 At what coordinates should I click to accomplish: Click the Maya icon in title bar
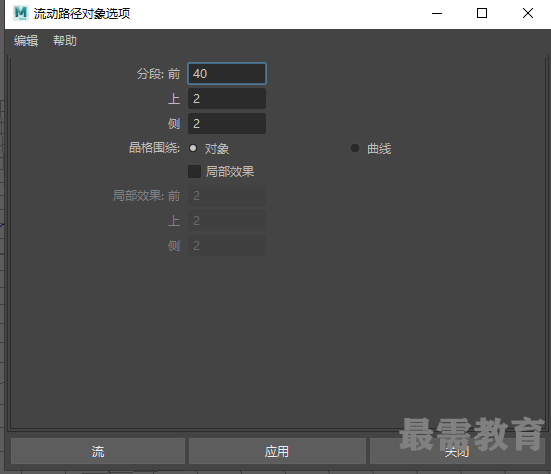pos(21,13)
